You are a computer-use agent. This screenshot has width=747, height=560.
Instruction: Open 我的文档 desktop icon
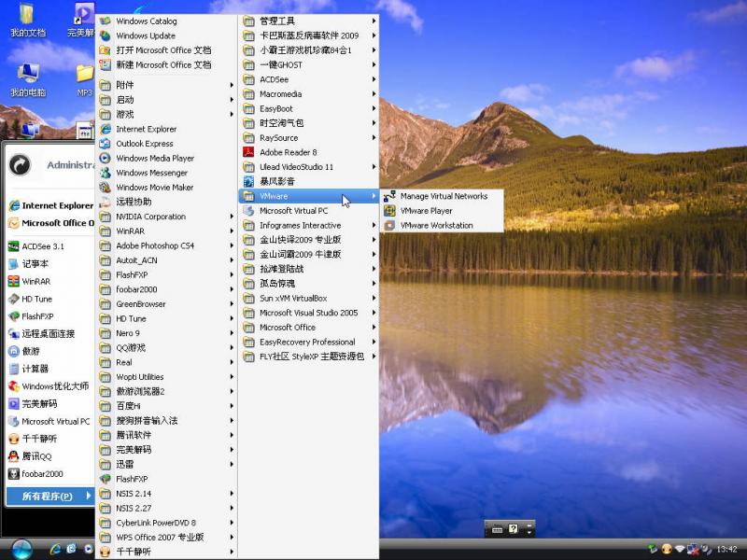pyautogui.click(x=27, y=21)
